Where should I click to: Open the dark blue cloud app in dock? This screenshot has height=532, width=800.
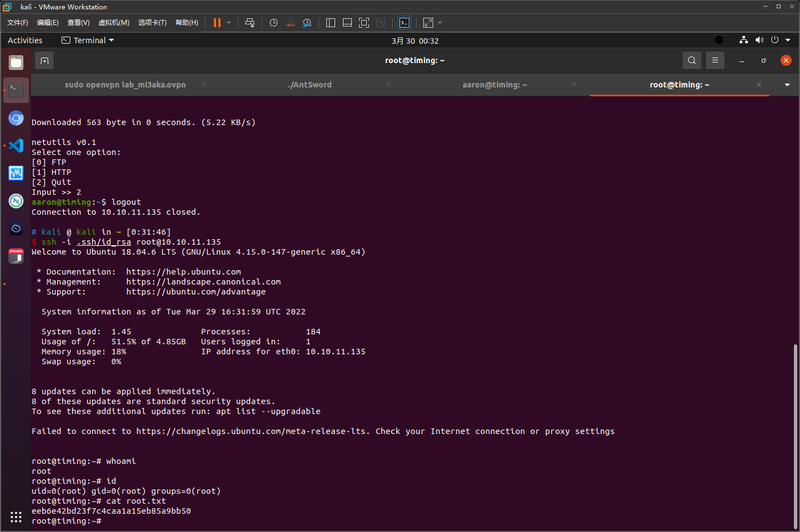(16, 229)
